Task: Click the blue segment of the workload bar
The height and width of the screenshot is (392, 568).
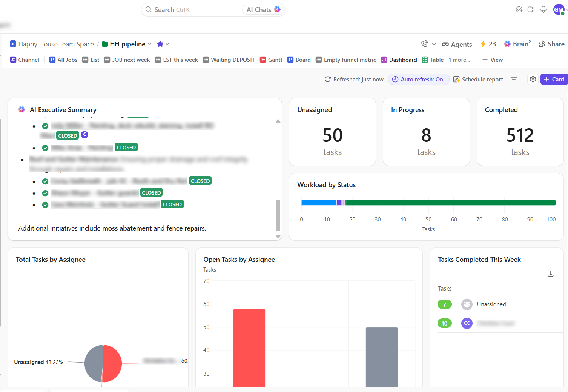Action: pos(318,203)
